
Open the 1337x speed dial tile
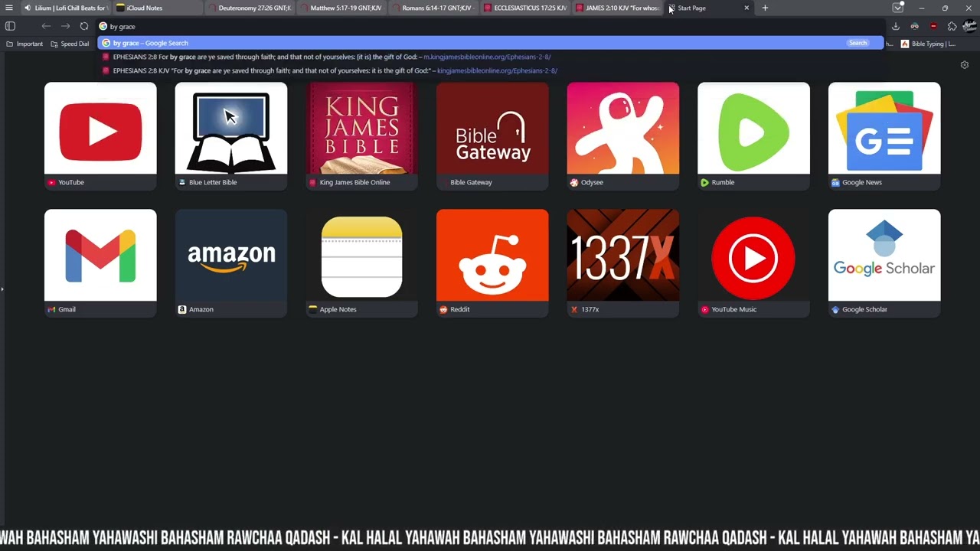(x=622, y=263)
